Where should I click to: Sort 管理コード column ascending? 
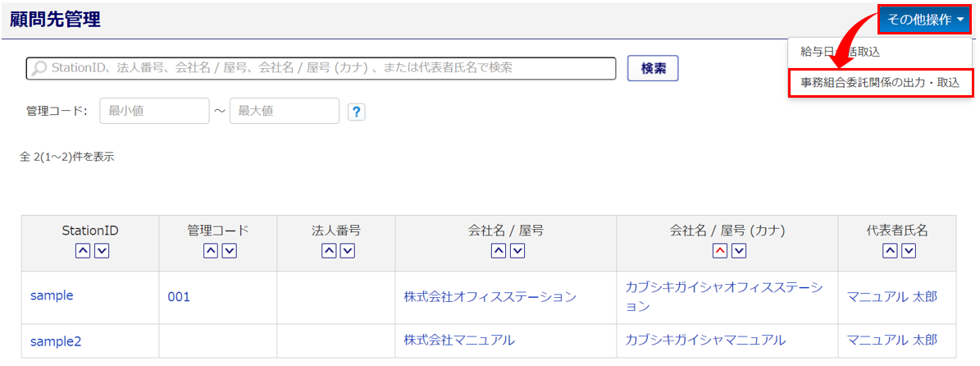click(x=211, y=251)
